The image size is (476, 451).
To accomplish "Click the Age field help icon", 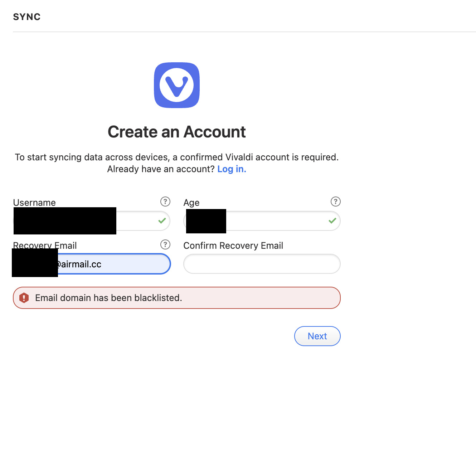I will pos(335,202).
